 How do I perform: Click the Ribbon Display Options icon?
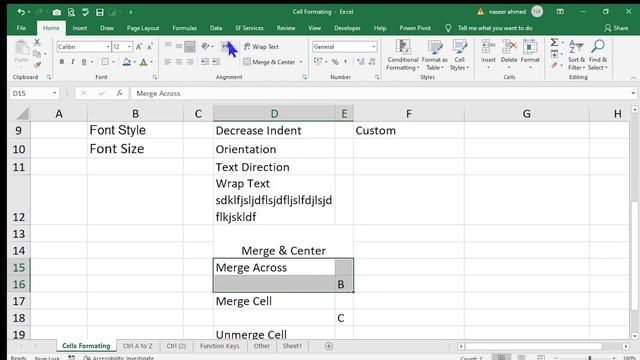coord(560,12)
